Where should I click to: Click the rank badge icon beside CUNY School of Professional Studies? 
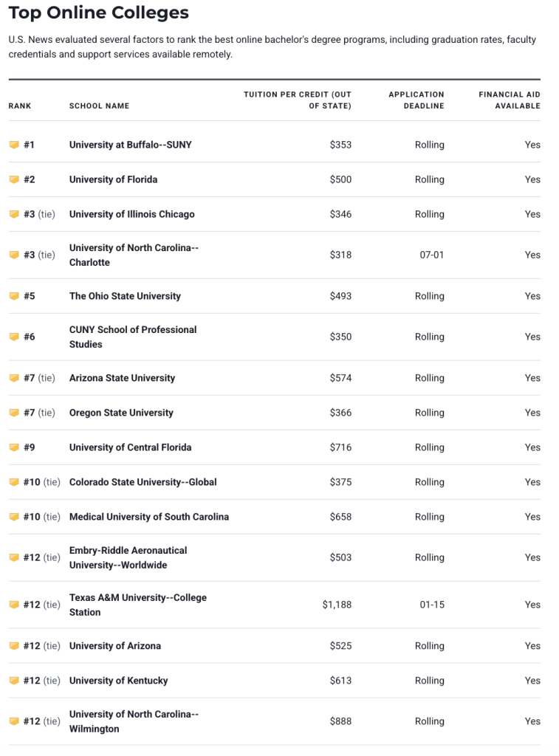[13, 337]
